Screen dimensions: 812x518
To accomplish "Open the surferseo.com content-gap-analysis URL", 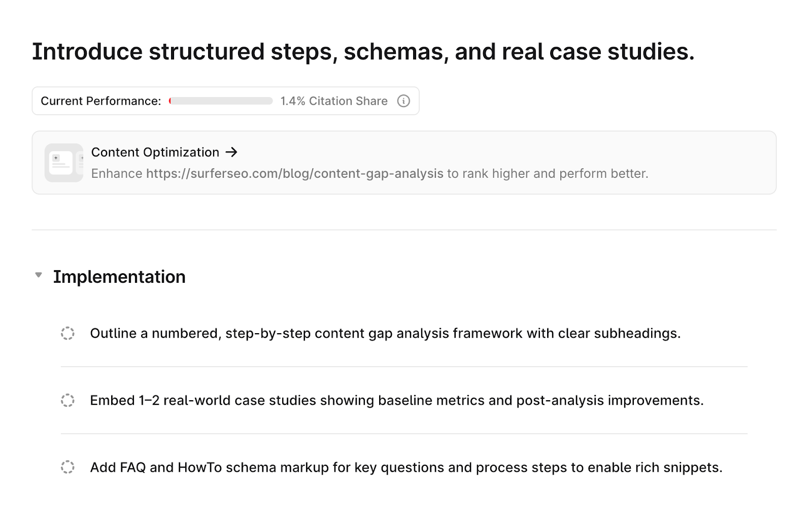I will (294, 174).
